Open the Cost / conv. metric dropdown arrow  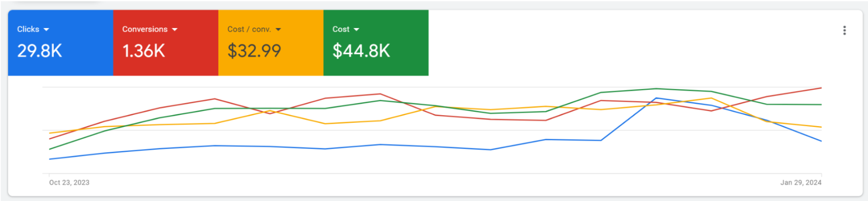tap(278, 29)
